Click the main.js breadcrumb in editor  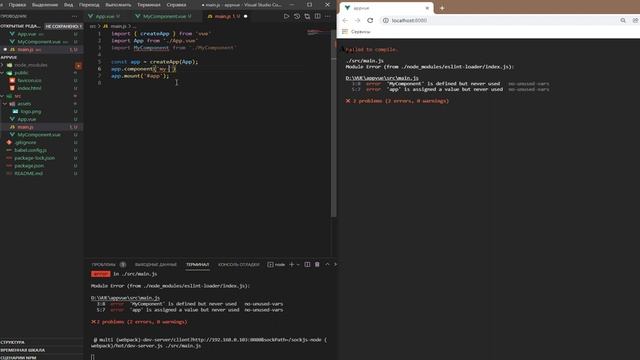118,26
